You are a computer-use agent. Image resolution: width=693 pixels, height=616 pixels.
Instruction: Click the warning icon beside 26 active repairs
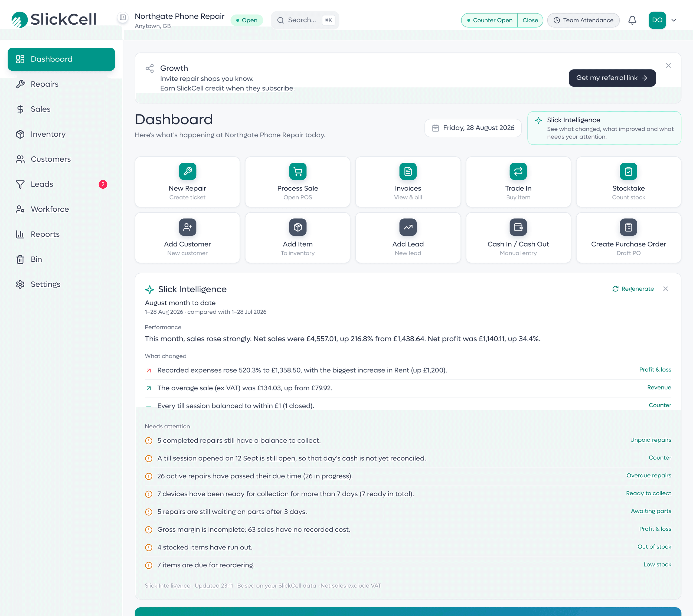point(149,476)
